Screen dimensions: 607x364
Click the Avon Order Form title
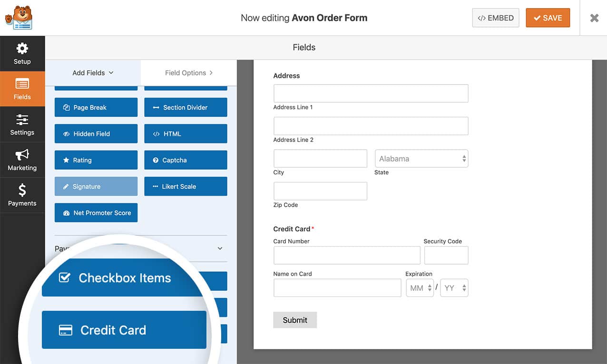[329, 18]
